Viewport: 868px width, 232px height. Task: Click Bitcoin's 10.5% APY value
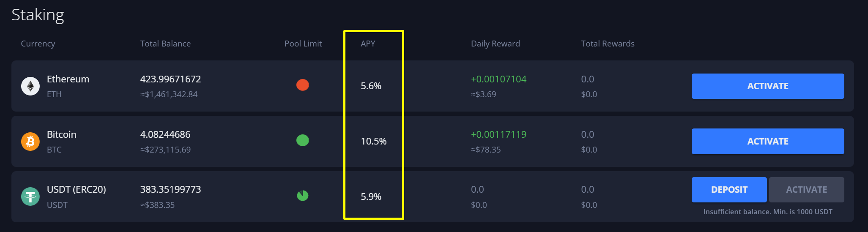pos(373,141)
